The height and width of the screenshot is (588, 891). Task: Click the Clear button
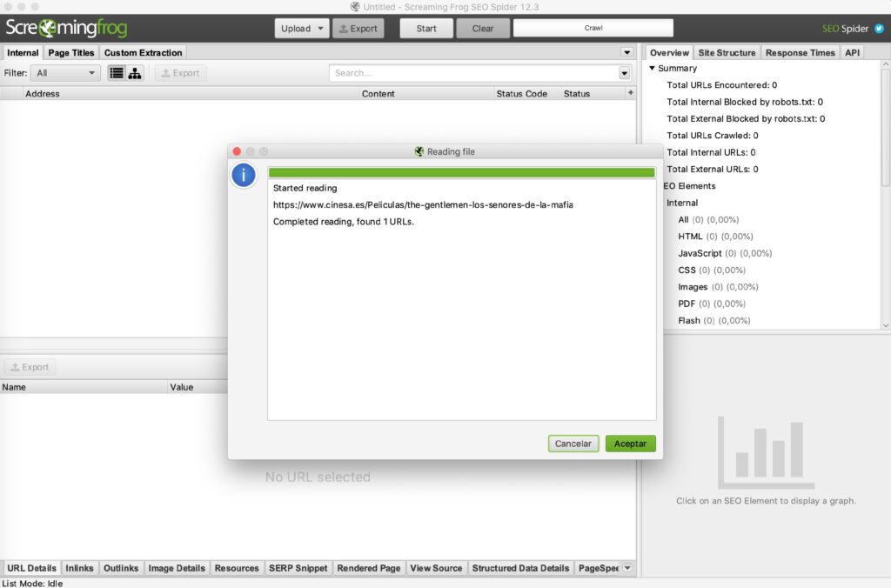(x=482, y=28)
